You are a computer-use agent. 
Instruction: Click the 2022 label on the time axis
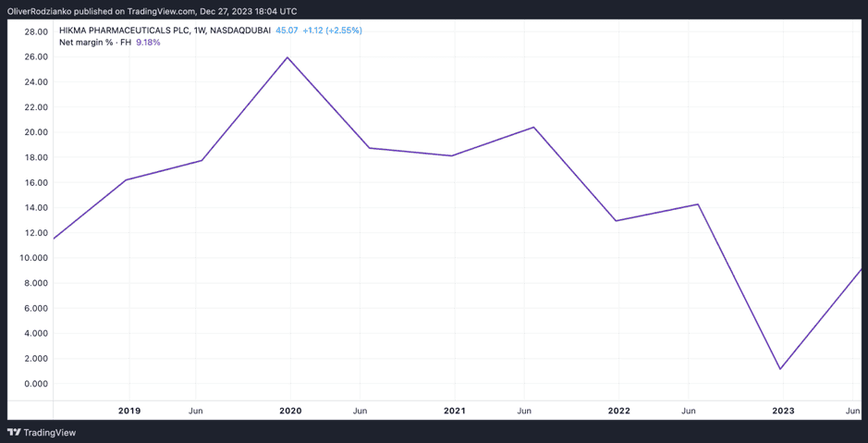coord(618,411)
